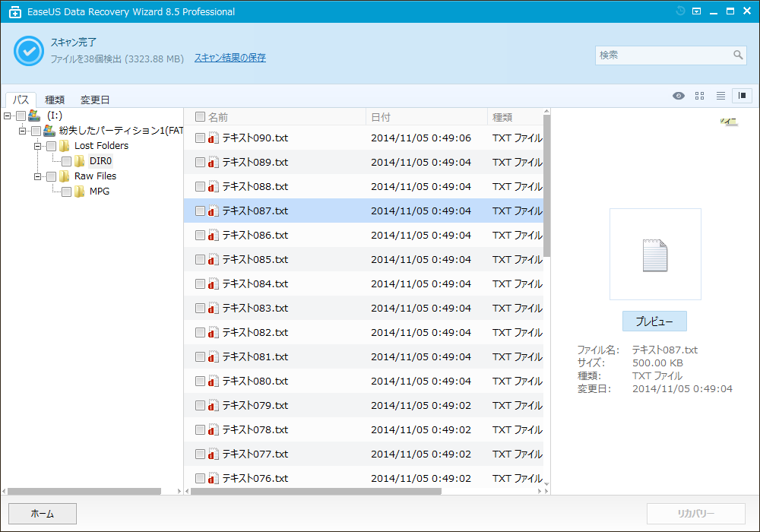Image resolution: width=760 pixels, height=532 pixels.
Task: Check the select-all checkbox beside 名前
Action: point(200,117)
